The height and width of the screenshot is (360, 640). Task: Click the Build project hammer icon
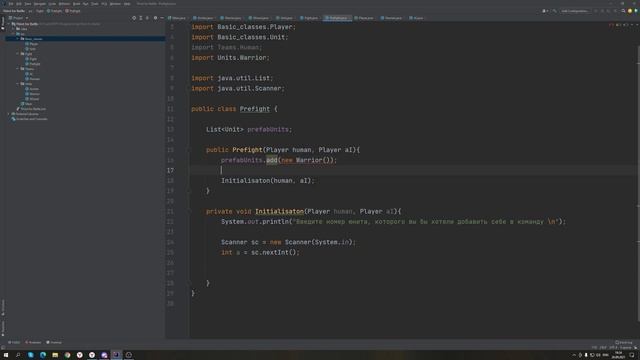tap(554, 11)
